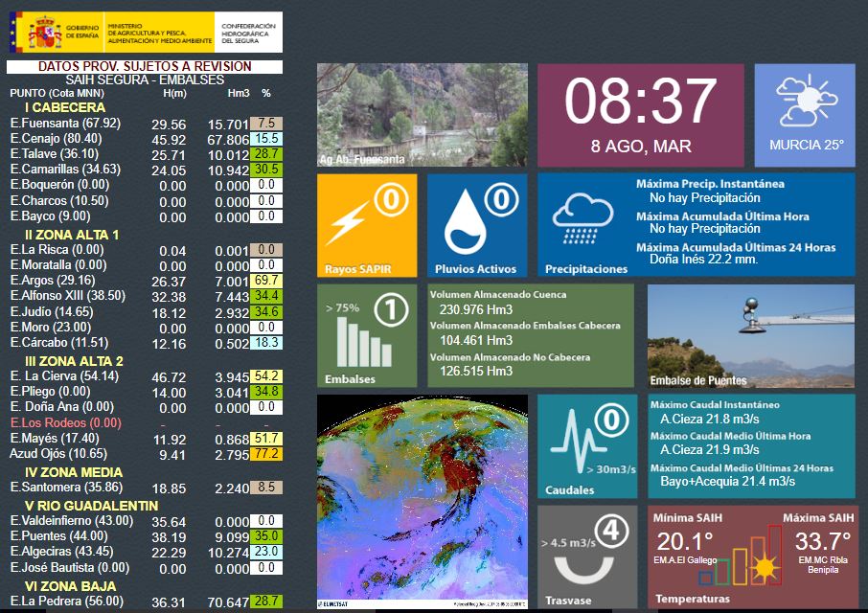The image size is (868, 613).
Task: Click the Precipitaciones rain cloud icon
Action: pos(582,218)
